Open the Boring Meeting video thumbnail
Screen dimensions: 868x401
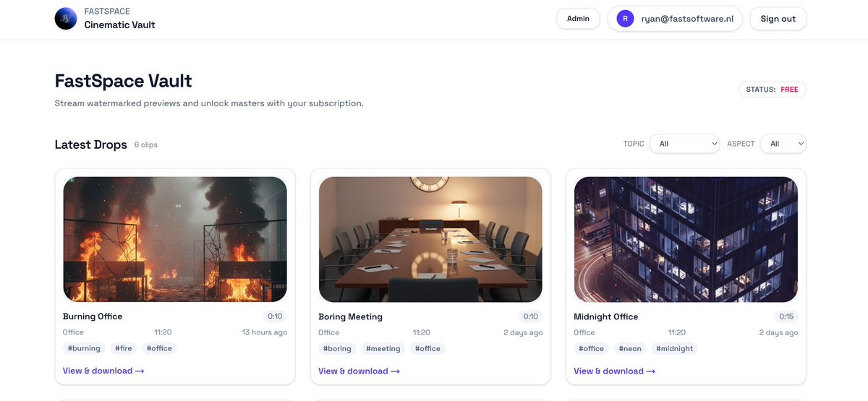(x=430, y=239)
